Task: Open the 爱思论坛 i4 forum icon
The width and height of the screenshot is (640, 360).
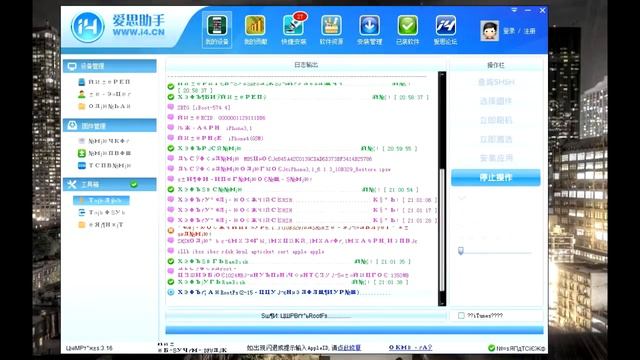Action: coord(445,30)
